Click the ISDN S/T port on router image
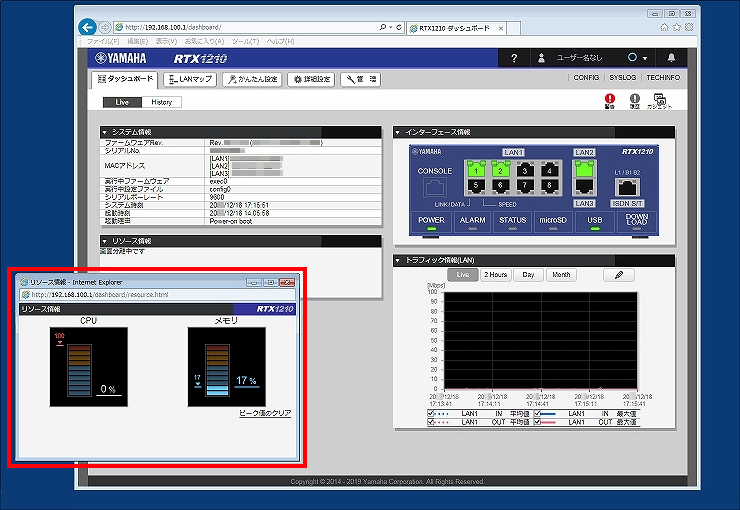 coord(627,187)
